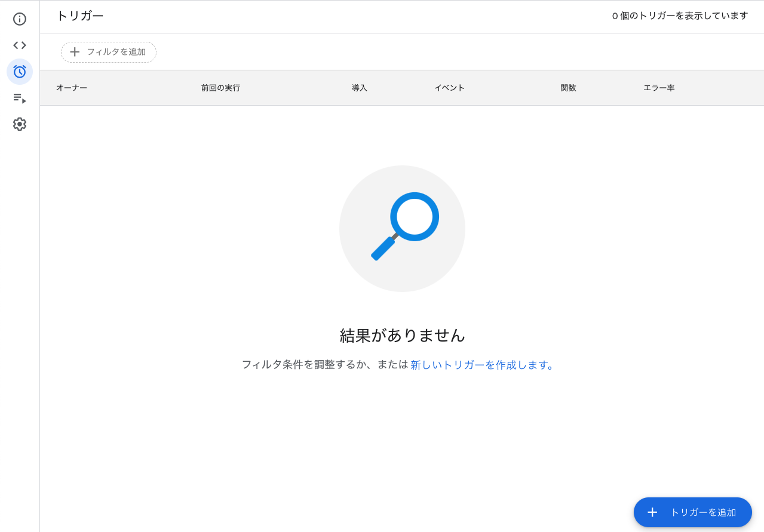
Task: Click the フィルタを追加 label text
Action: [116, 52]
